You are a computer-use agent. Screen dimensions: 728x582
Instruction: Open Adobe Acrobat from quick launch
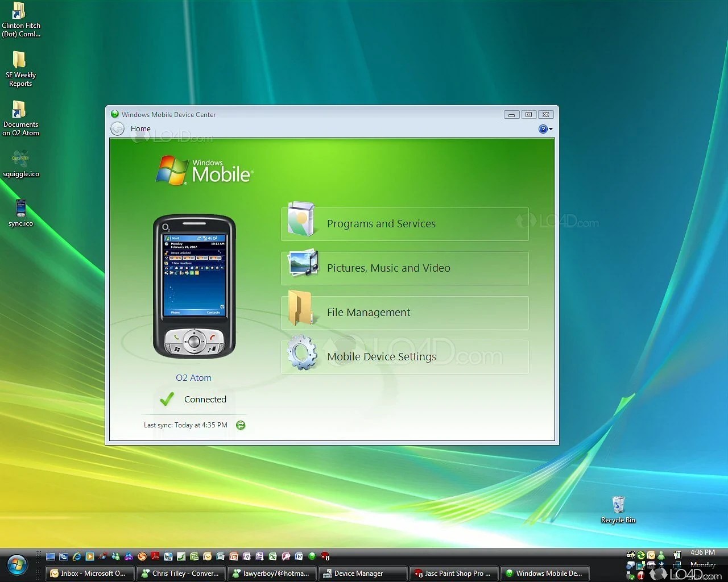tap(155, 556)
